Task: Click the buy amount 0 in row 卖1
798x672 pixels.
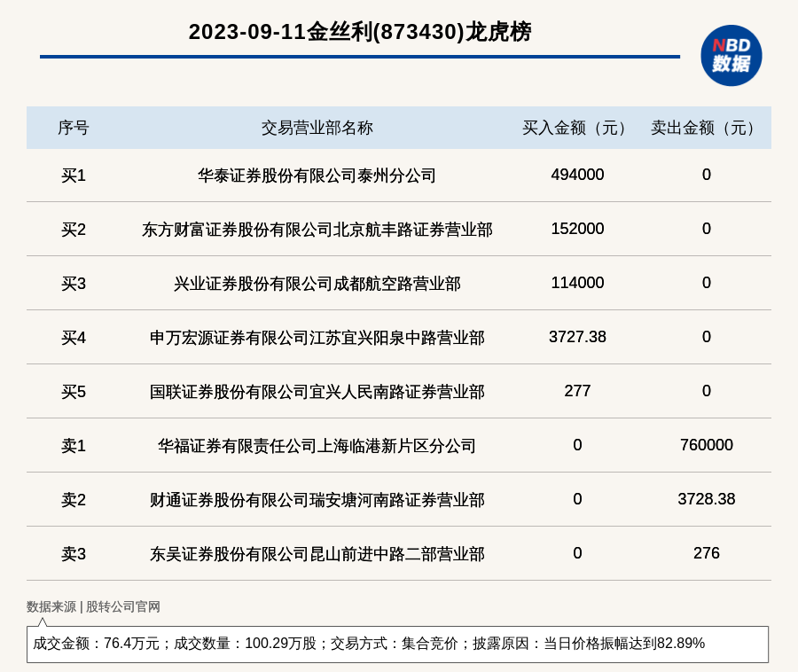Action: pos(577,445)
